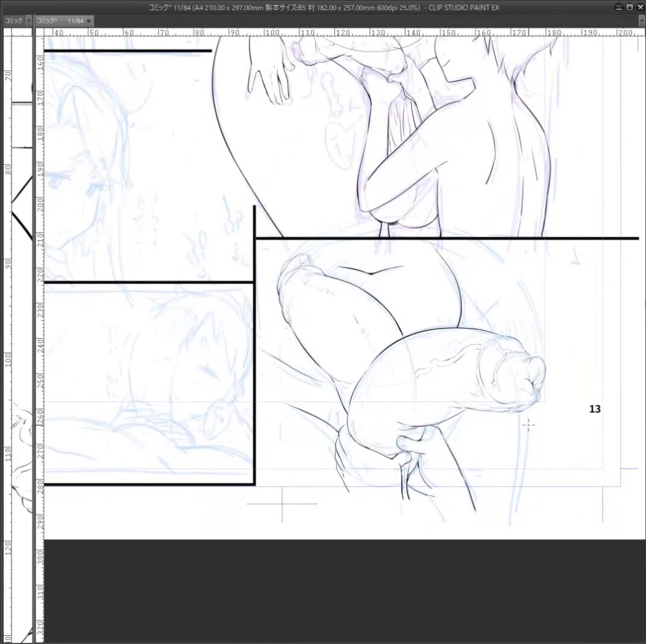Close the 11/84 tab using its dot icon

(89, 21)
